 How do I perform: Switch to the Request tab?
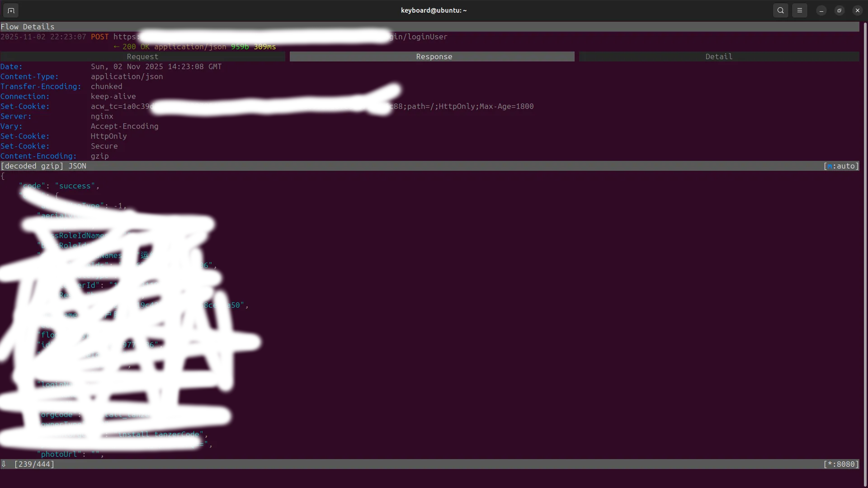[x=142, y=56]
